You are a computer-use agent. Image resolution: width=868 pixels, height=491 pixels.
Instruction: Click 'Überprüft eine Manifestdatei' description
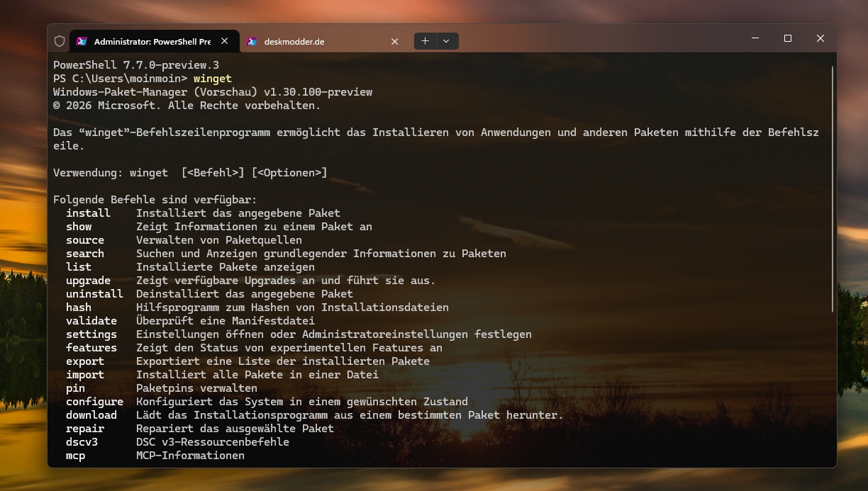point(226,321)
